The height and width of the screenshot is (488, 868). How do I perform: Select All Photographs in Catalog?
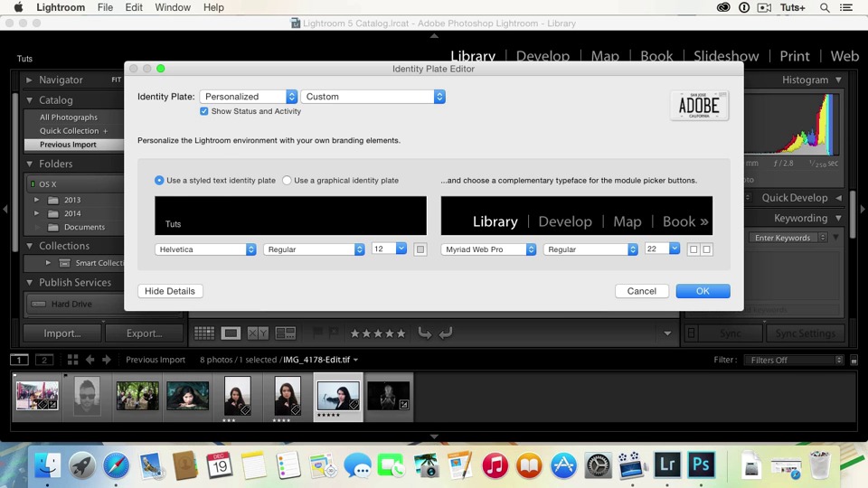69,117
